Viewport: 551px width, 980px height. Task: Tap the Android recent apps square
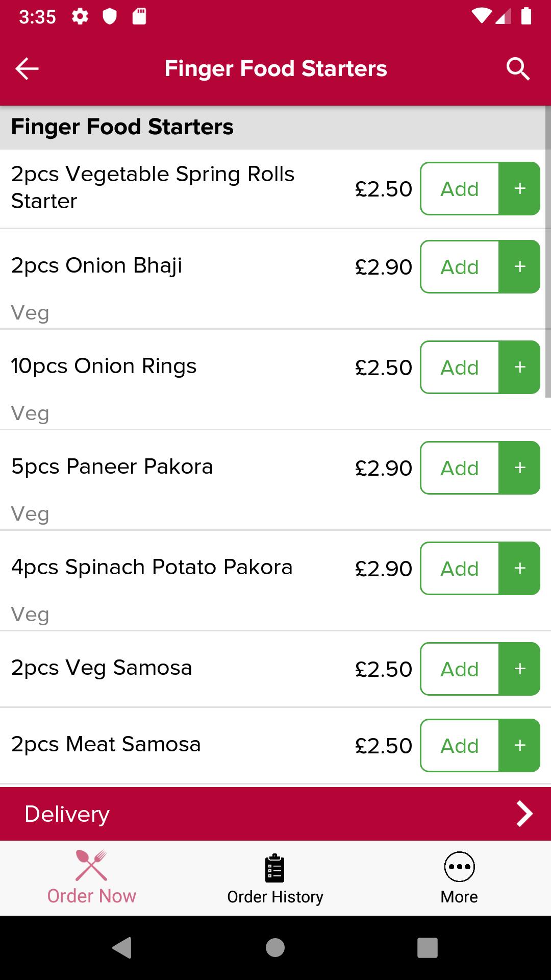tap(428, 948)
